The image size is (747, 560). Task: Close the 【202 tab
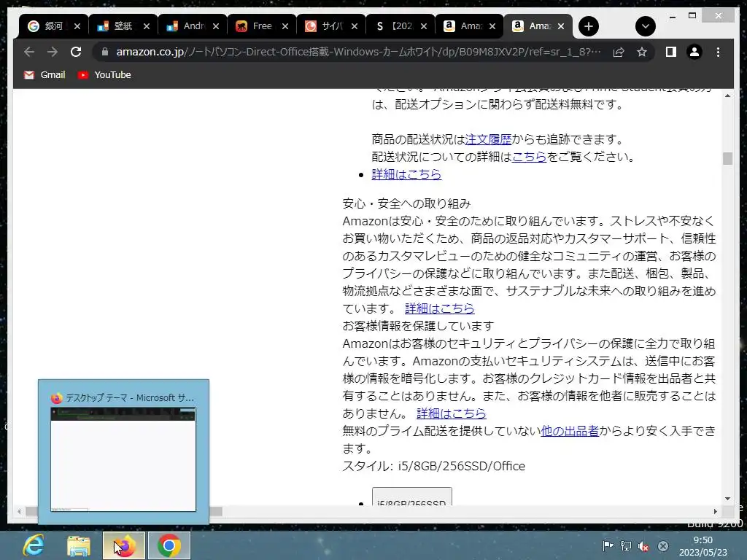tap(424, 26)
